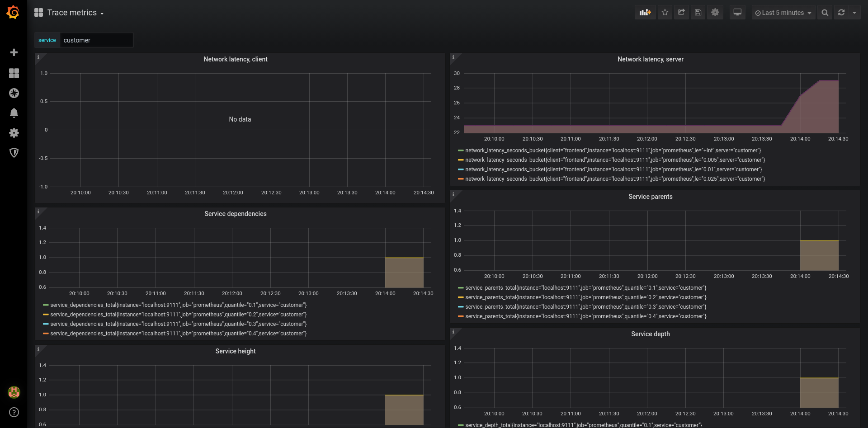Open refresh interval dropdown arrow
This screenshot has width=868, height=428.
[x=854, y=13]
